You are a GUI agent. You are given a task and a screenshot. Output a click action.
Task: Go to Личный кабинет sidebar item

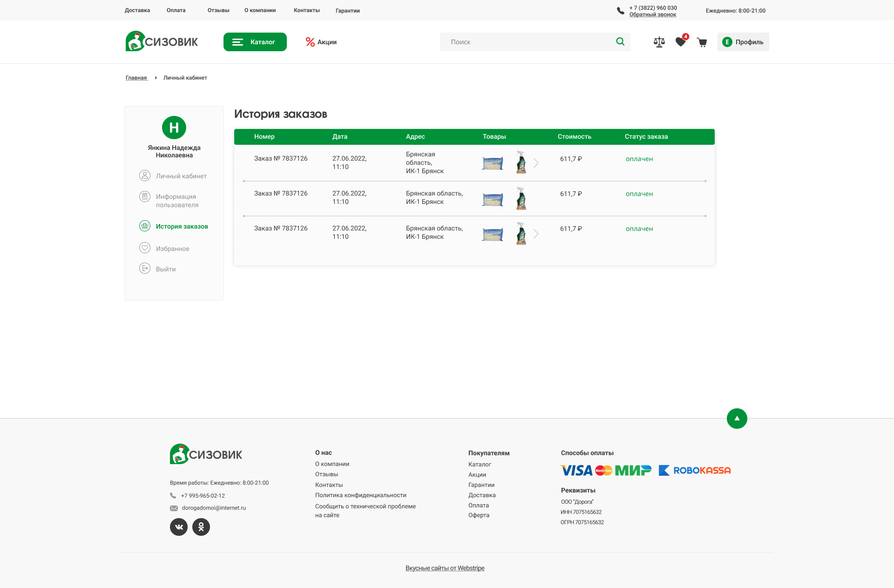pyautogui.click(x=181, y=176)
